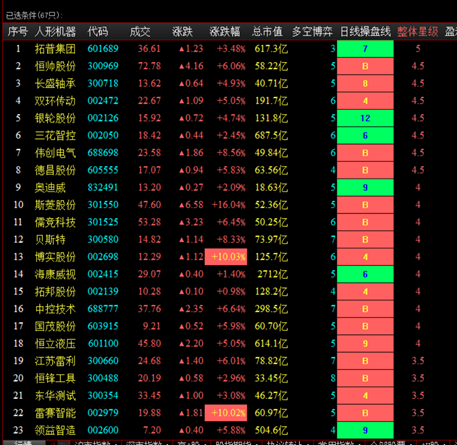Select stock 海康威视
Screen dimensions: 457x445
click(x=55, y=274)
